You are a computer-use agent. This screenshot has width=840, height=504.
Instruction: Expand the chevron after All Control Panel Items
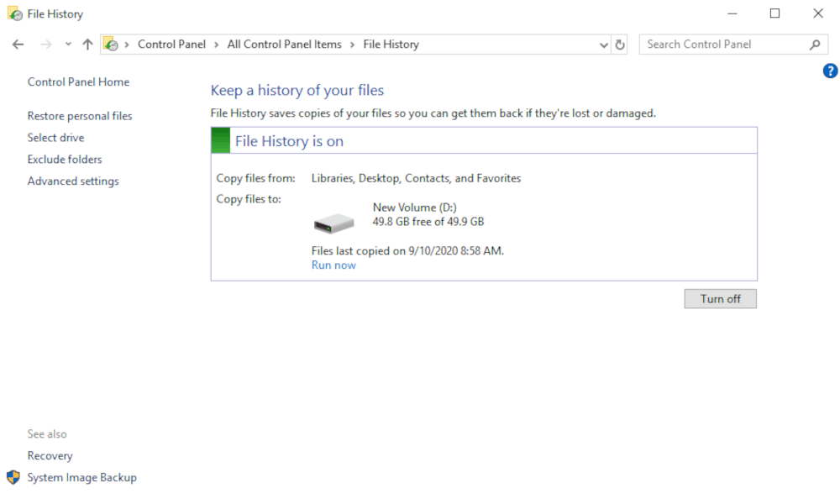[353, 45]
